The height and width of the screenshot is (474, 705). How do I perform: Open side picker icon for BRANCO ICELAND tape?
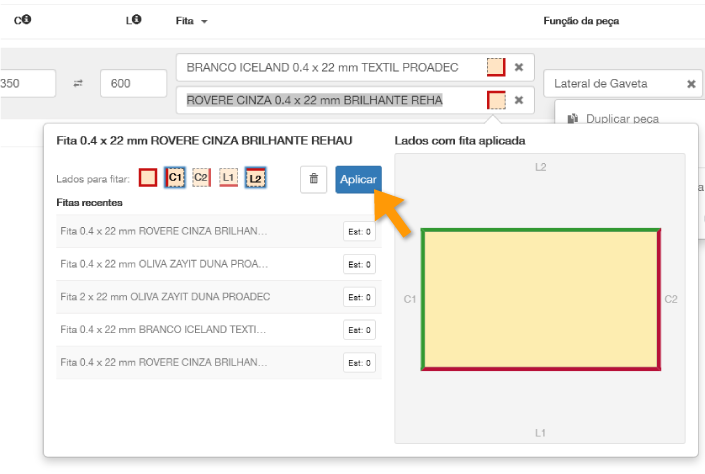pyautogui.click(x=496, y=67)
